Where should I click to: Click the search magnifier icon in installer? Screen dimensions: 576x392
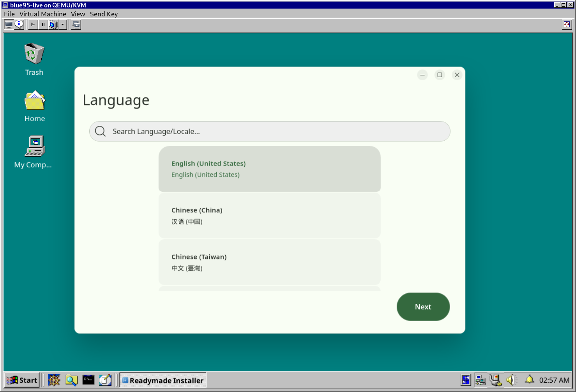click(x=101, y=131)
